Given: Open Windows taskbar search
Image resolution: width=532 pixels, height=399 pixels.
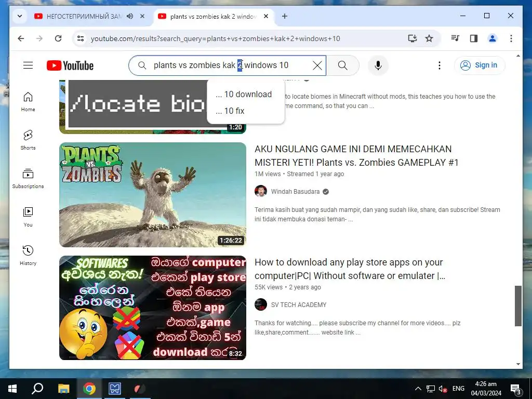Looking at the screenshot, I should coord(37,389).
